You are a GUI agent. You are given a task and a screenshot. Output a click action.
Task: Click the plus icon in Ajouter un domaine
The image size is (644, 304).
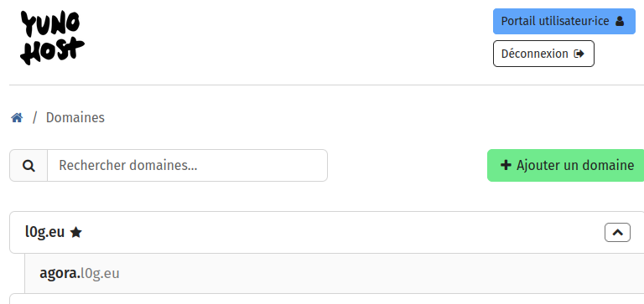tap(506, 165)
